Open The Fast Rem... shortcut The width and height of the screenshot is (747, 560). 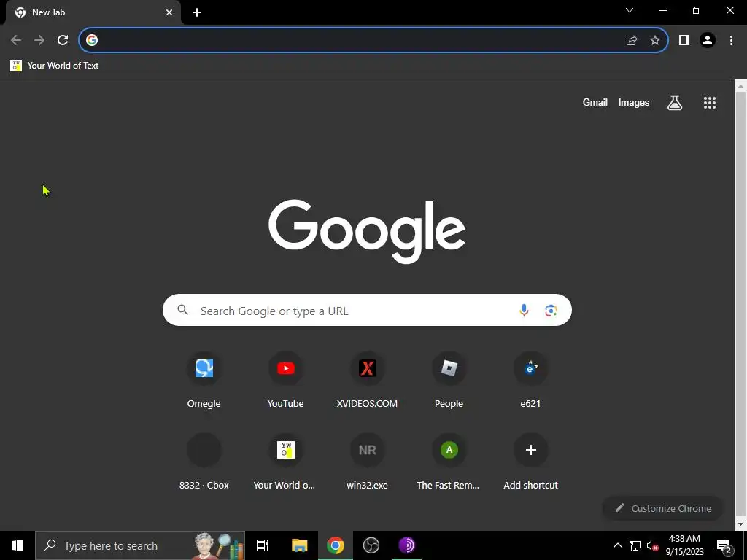click(449, 462)
